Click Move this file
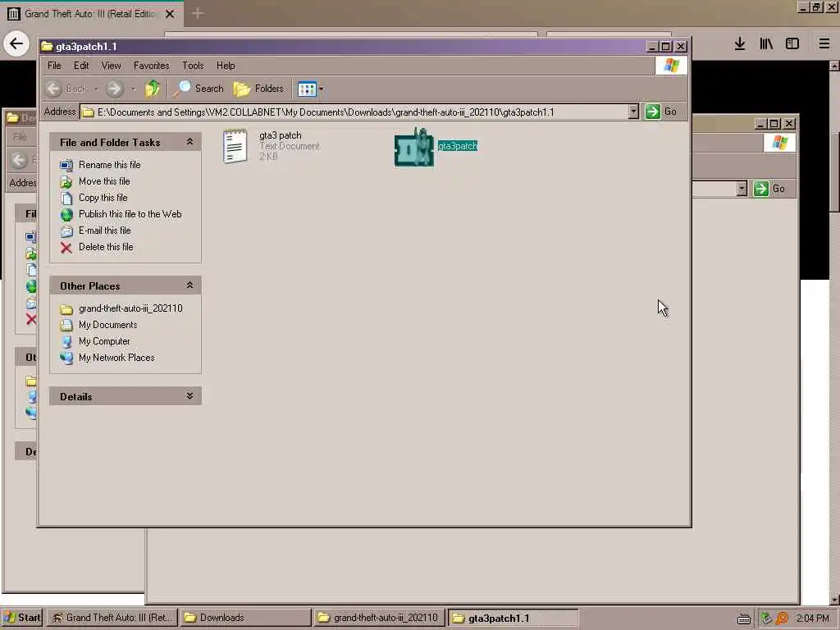Viewport: 840px width, 630px height. pos(104,181)
